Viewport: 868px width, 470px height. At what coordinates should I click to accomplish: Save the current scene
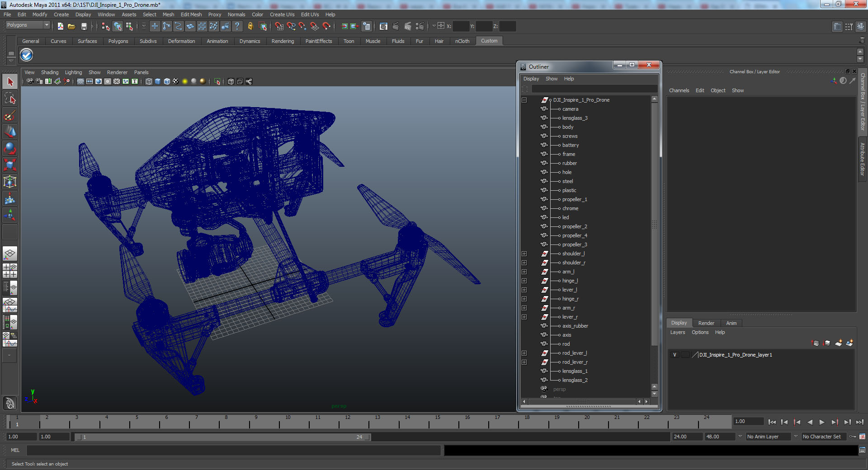coord(84,26)
